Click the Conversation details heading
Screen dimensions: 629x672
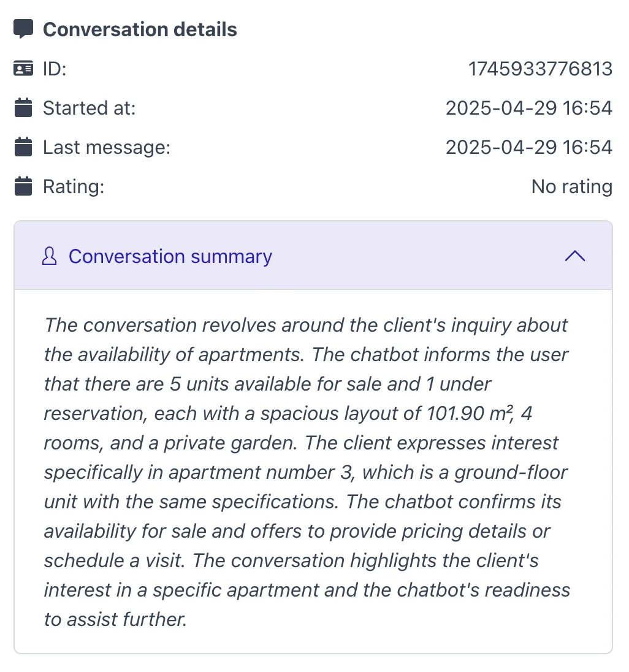tap(140, 29)
